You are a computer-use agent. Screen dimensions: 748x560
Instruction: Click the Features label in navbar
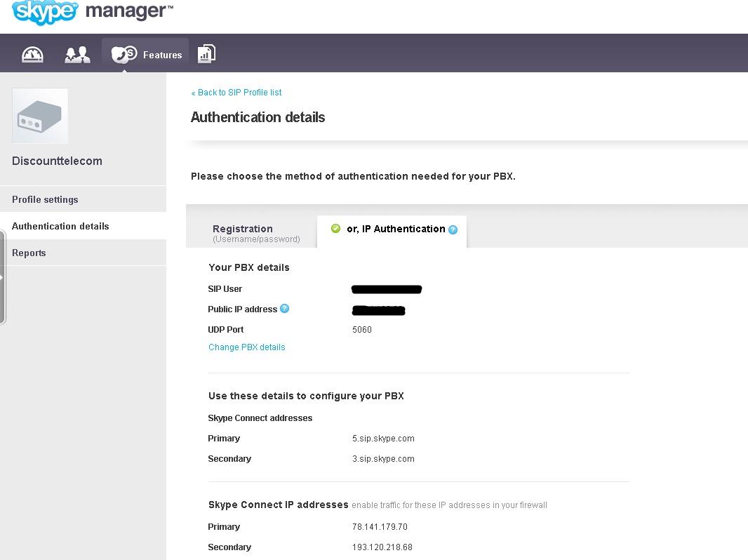pyautogui.click(x=162, y=55)
